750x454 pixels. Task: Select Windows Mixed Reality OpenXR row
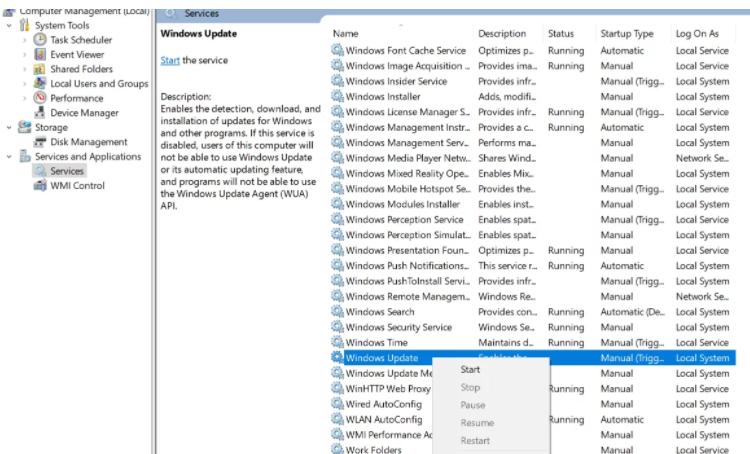[532, 174]
